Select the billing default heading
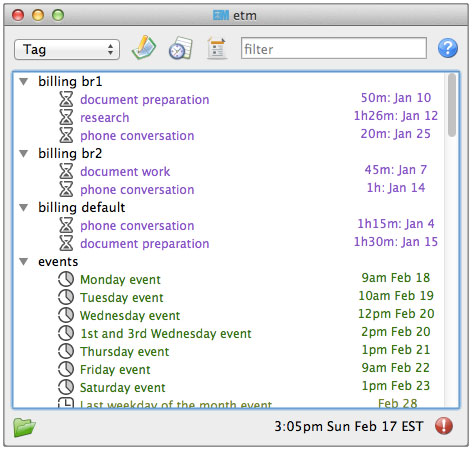Screen dimensions: 474x450 (x=82, y=208)
